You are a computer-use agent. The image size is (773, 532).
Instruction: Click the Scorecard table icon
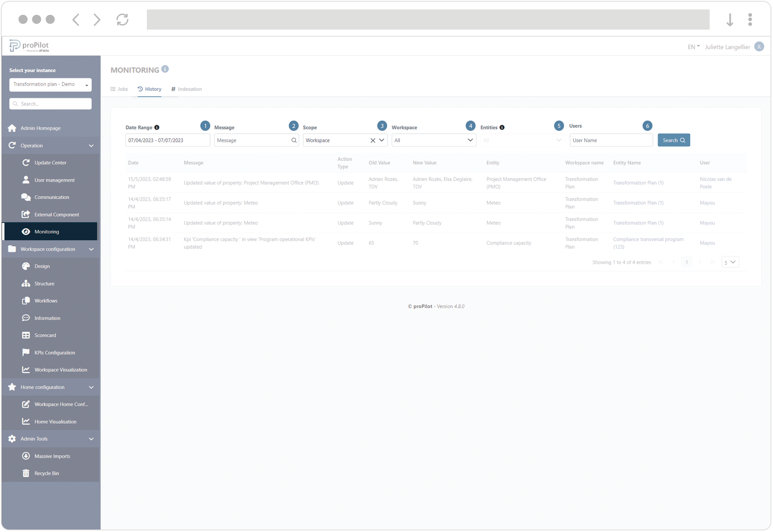click(26, 335)
